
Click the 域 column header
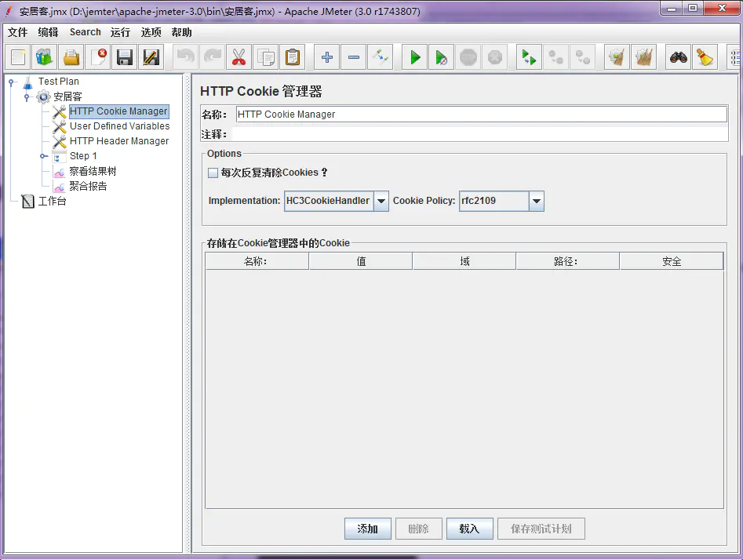464,261
